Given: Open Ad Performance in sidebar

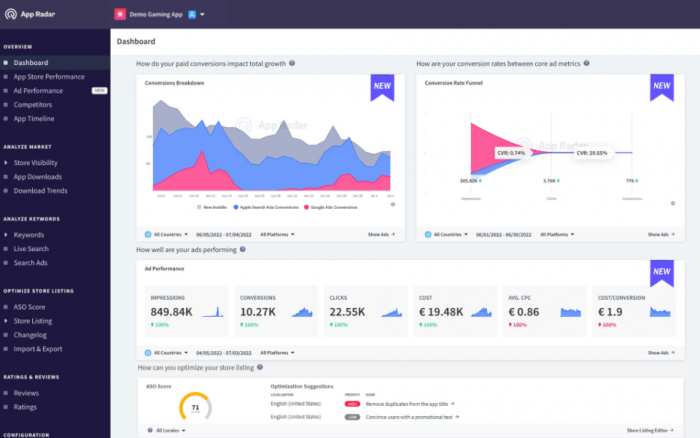Looking at the screenshot, I should [38, 91].
